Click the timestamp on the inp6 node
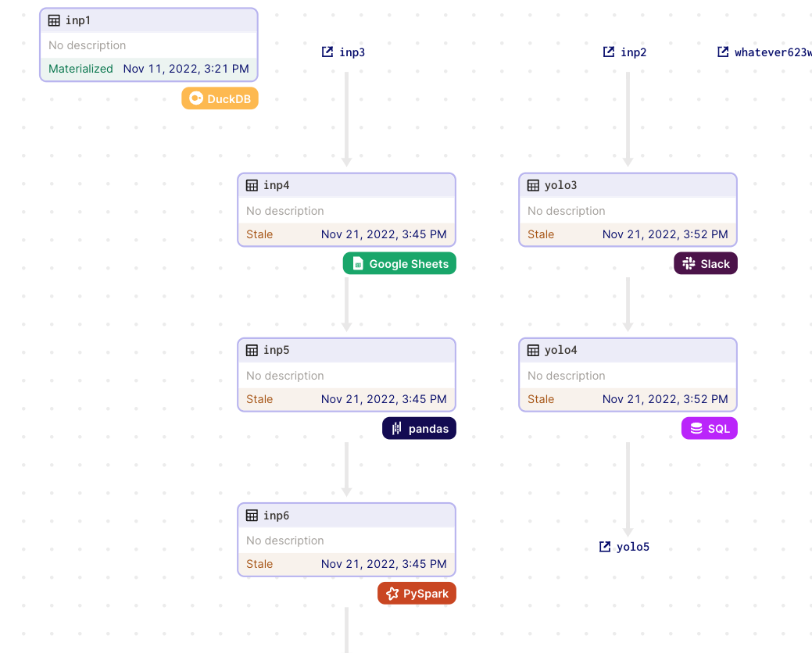The width and height of the screenshot is (812, 653). coord(384,563)
